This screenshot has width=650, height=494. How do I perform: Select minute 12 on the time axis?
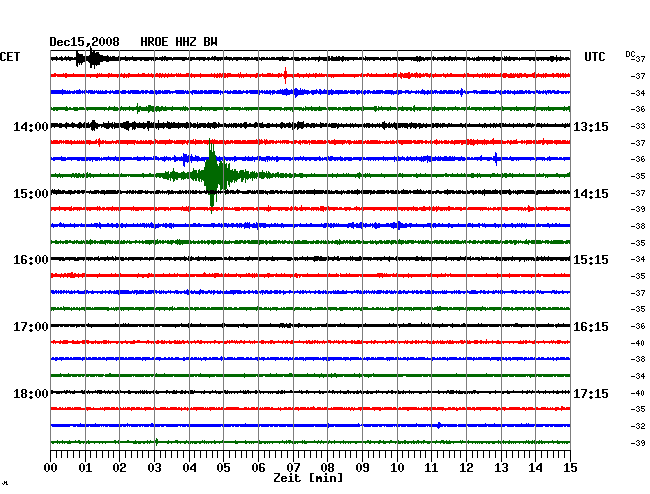pyautogui.click(x=466, y=468)
